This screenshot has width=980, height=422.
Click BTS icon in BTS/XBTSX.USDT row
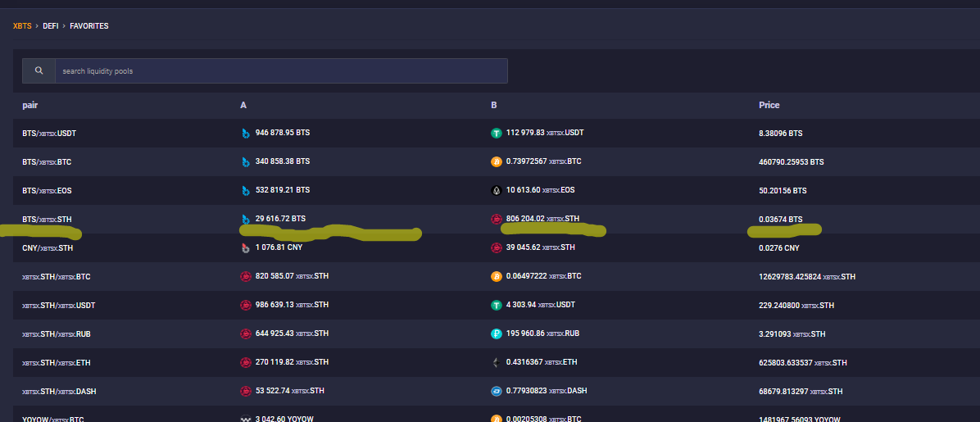coord(246,134)
